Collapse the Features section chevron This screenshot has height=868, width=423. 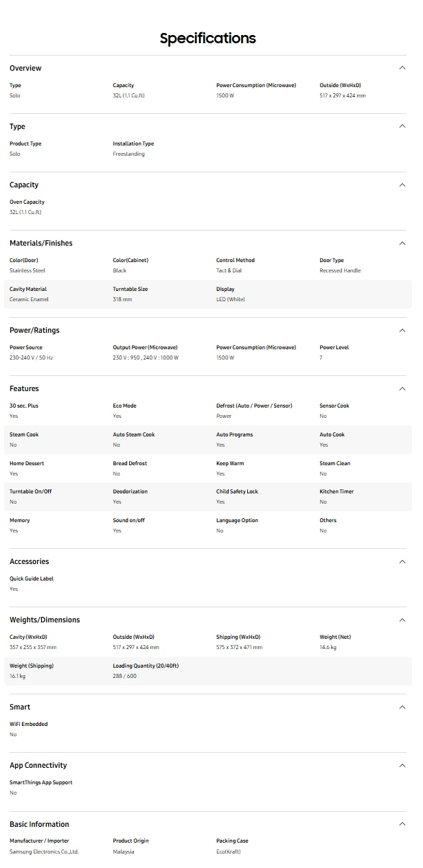pyautogui.click(x=402, y=388)
